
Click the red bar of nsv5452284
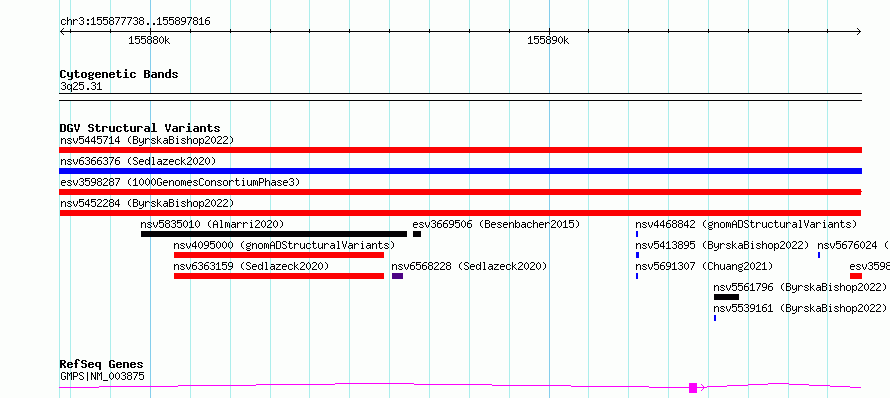[460, 213]
